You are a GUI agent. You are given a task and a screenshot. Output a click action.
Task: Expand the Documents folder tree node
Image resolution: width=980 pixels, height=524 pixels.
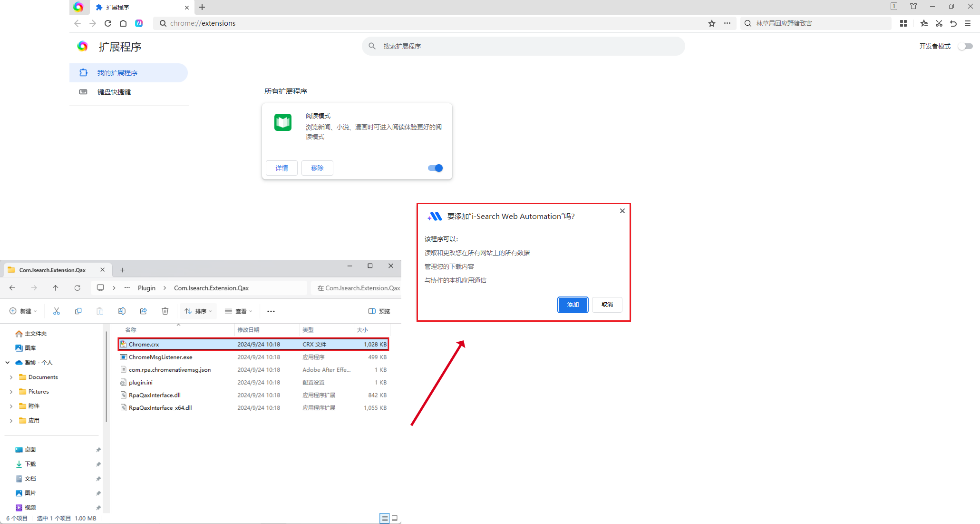point(11,377)
